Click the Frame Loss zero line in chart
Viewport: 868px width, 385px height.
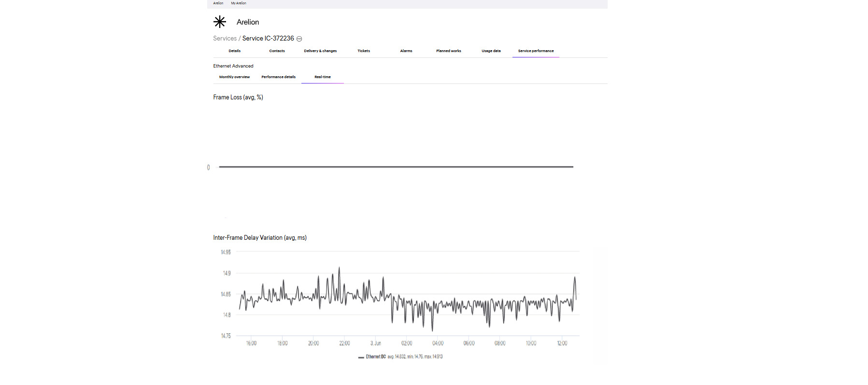[x=396, y=167]
